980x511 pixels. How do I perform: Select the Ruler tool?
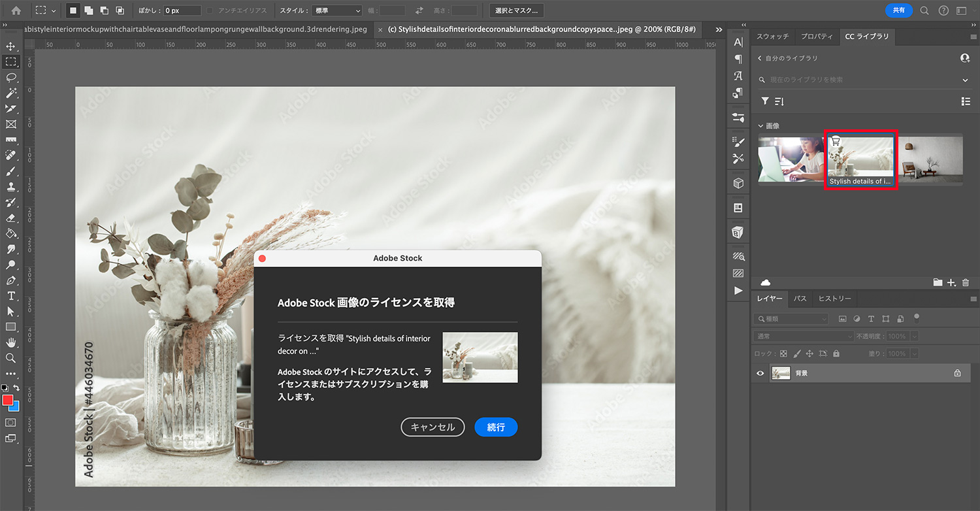pos(10,140)
